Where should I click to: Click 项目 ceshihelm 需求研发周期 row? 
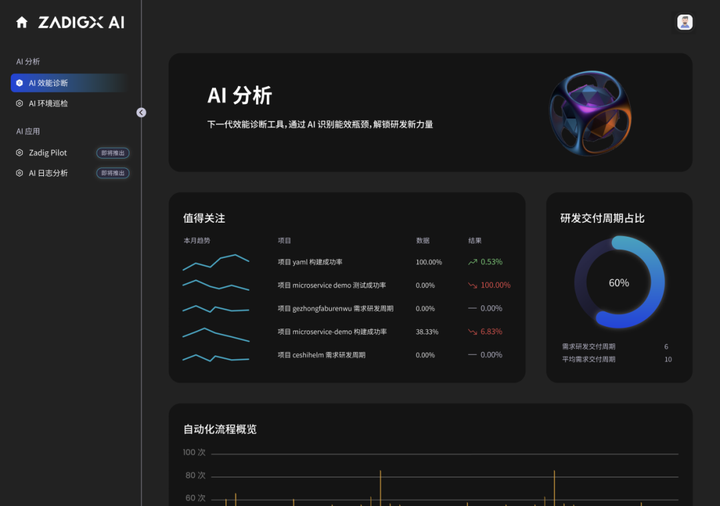pyautogui.click(x=321, y=355)
